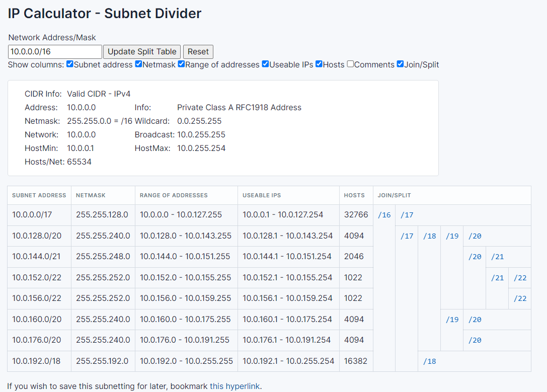This screenshot has height=392, width=547.
Task: Select the 10.0.144.0/21 subnet cell
Action: [39, 257]
